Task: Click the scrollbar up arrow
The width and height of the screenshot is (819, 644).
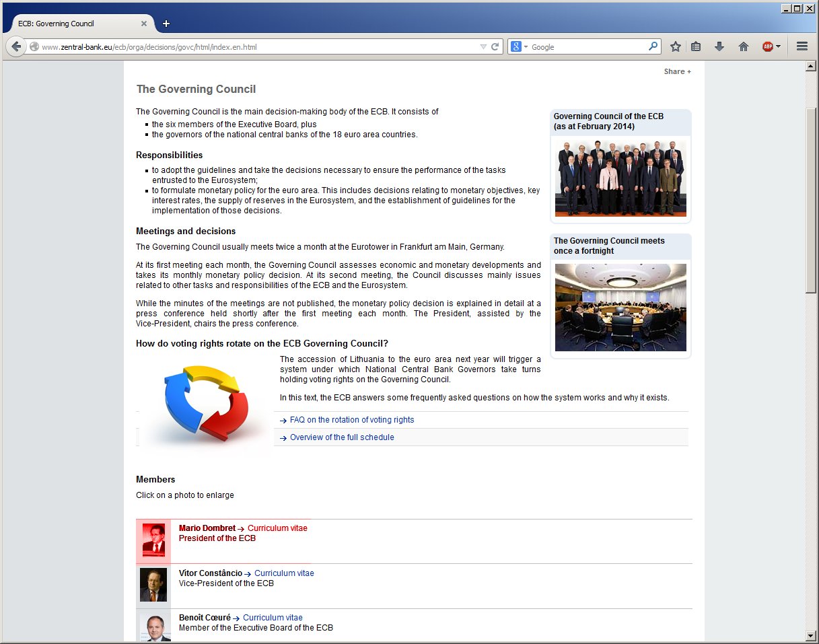Action: 812,67
